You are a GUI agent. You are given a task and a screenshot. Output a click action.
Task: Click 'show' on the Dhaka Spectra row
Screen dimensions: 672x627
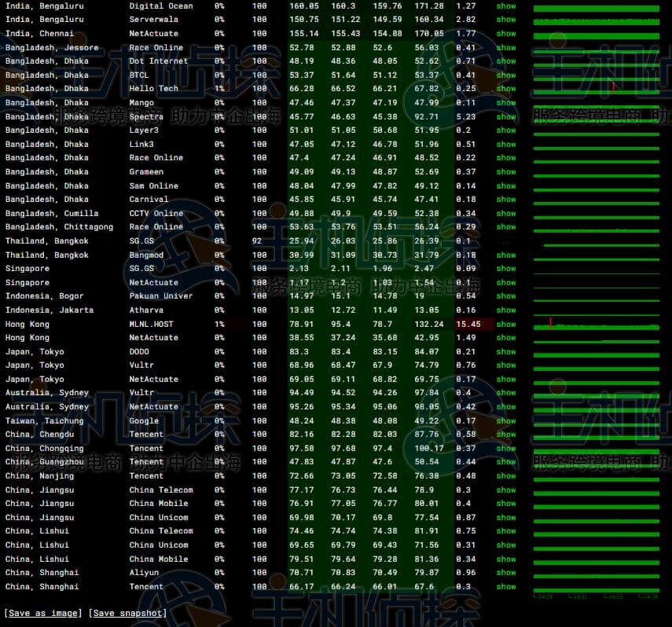(x=506, y=117)
